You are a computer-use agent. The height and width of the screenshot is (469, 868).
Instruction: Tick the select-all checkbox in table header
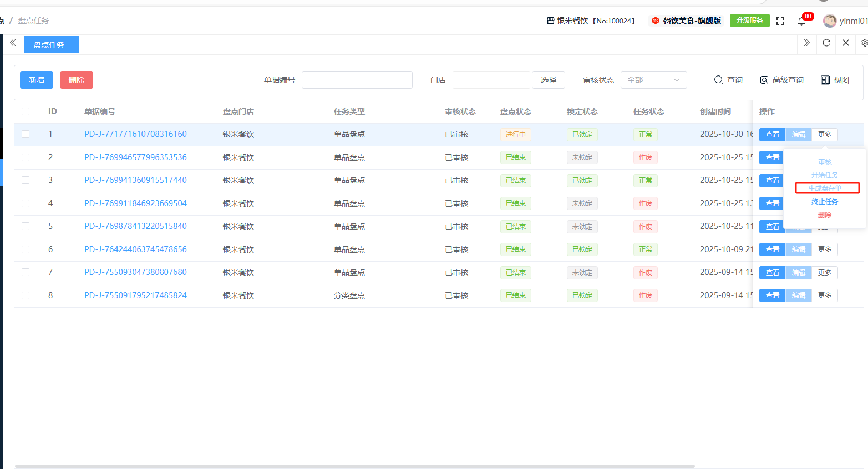26,111
